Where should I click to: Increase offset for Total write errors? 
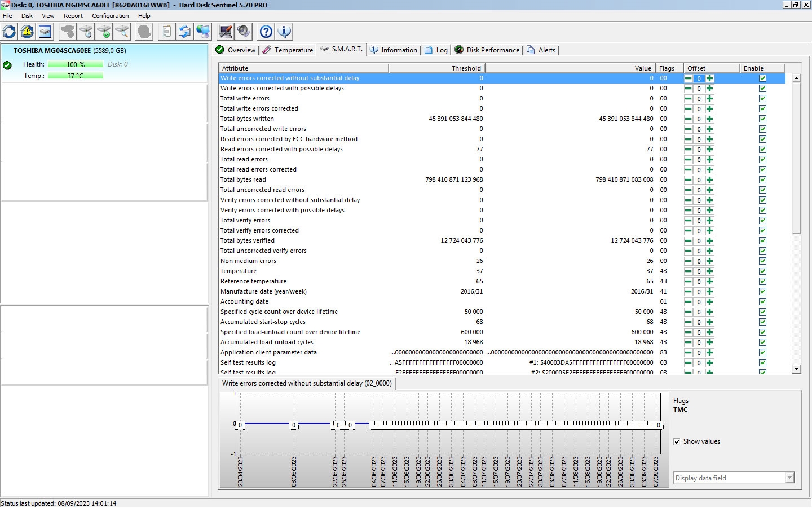point(709,99)
